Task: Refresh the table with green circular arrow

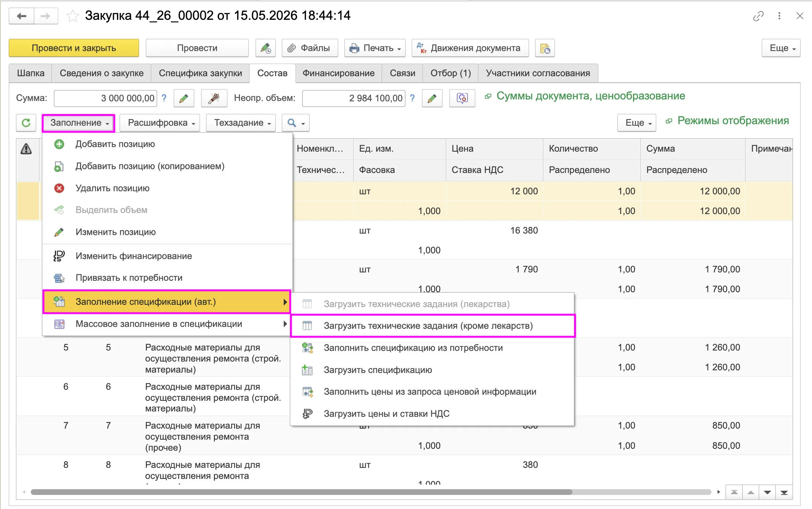Action: click(x=26, y=123)
